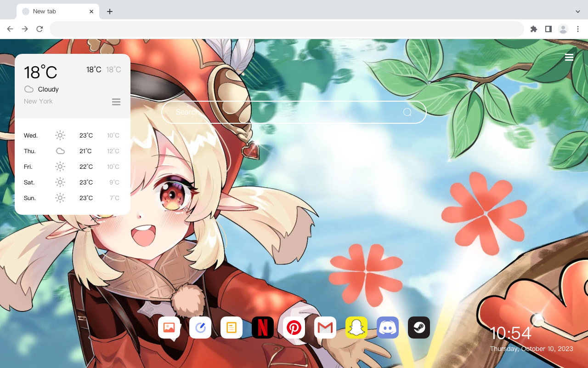588x368 pixels.
Task: Open the Gmail shortcut icon
Action: coord(325,328)
